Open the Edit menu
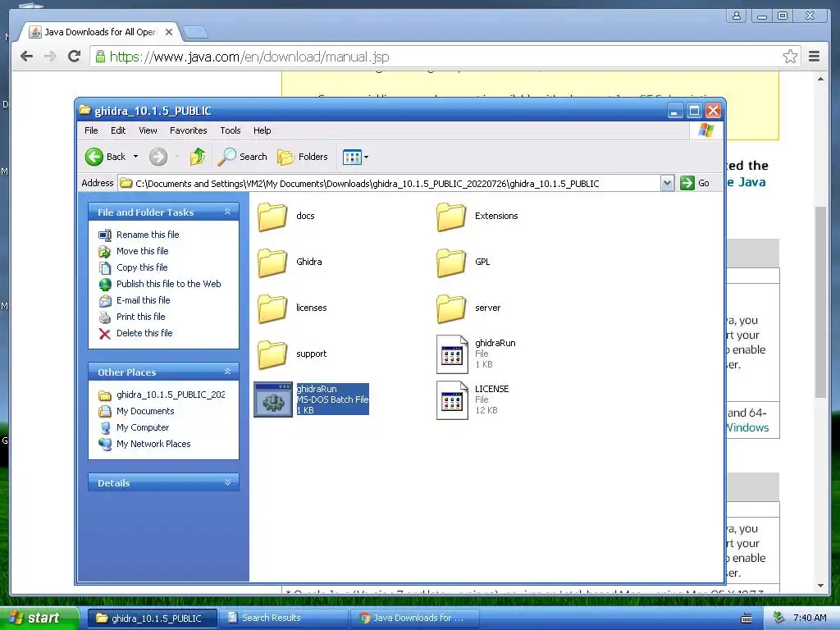 (118, 130)
